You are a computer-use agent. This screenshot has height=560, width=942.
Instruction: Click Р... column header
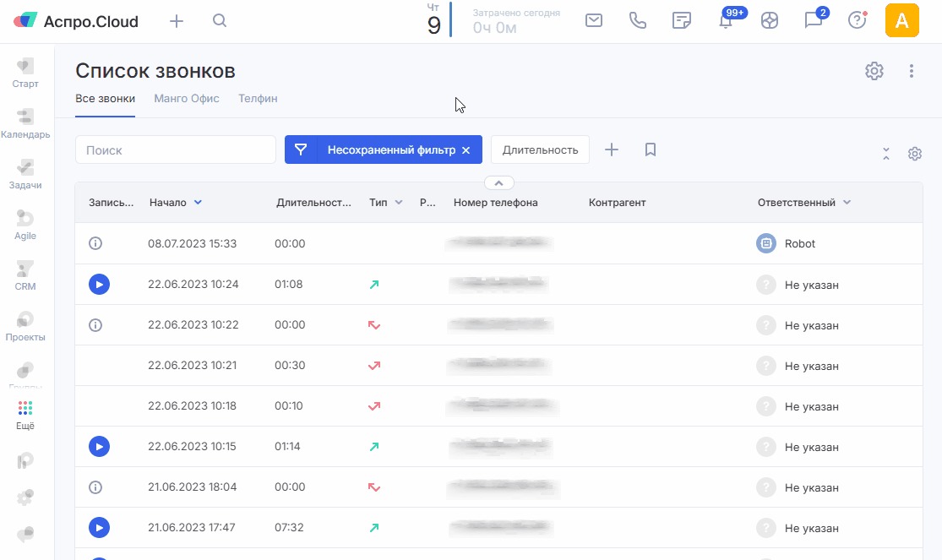click(427, 203)
